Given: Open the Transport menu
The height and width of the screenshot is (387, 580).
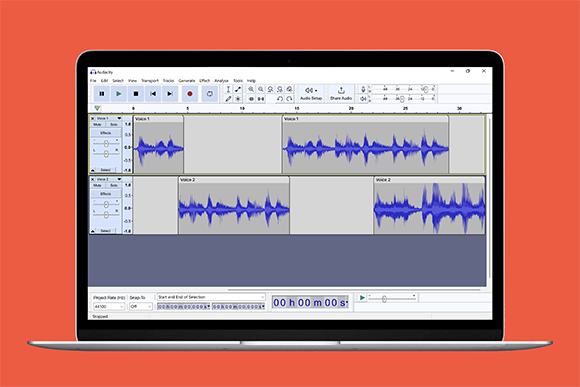Looking at the screenshot, I should point(150,81).
